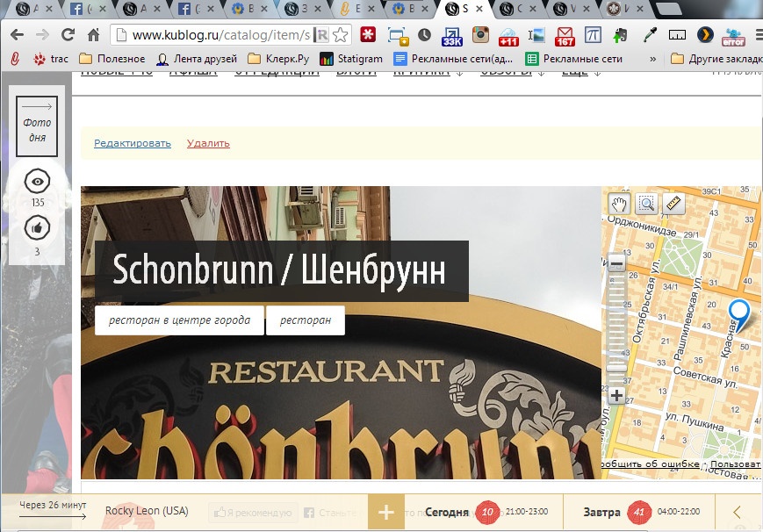Go back with the browser back arrow
Image resolution: width=763 pixels, height=532 pixels.
point(17,34)
